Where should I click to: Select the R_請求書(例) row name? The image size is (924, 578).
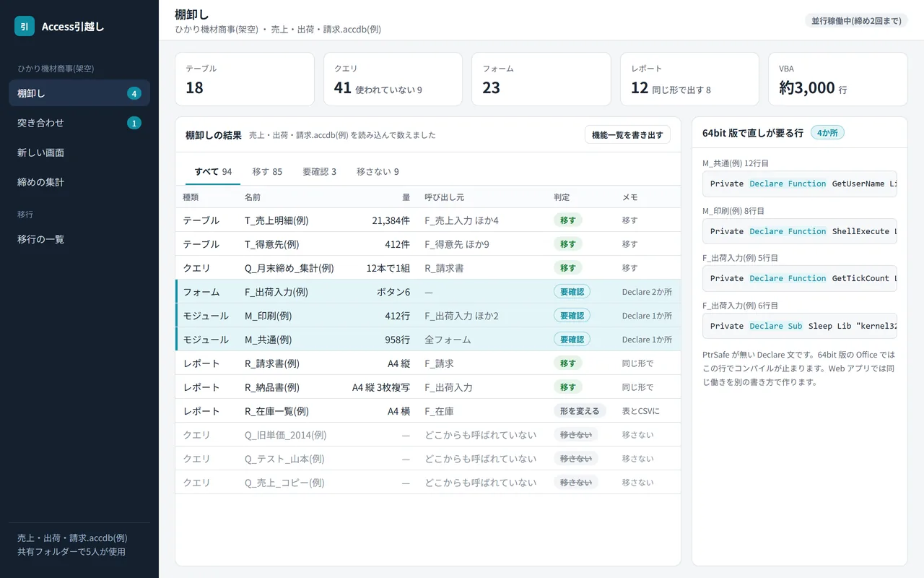pos(272,363)
